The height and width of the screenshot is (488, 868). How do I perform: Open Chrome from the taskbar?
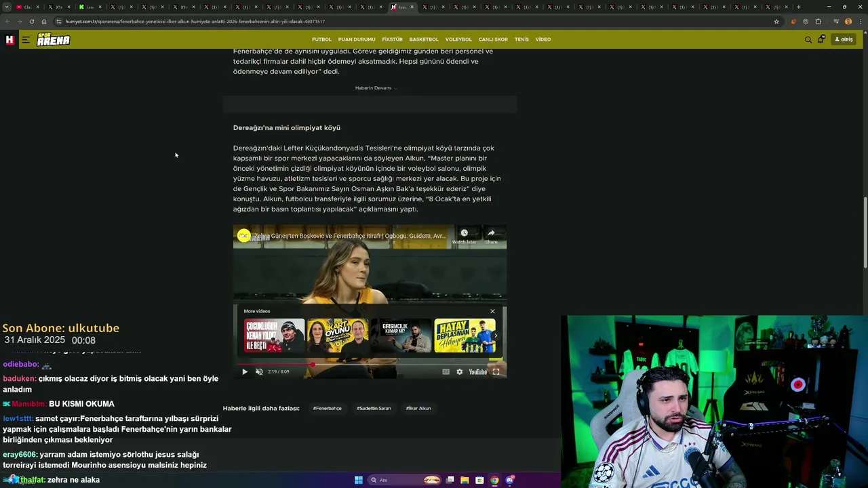coord(494,480)
